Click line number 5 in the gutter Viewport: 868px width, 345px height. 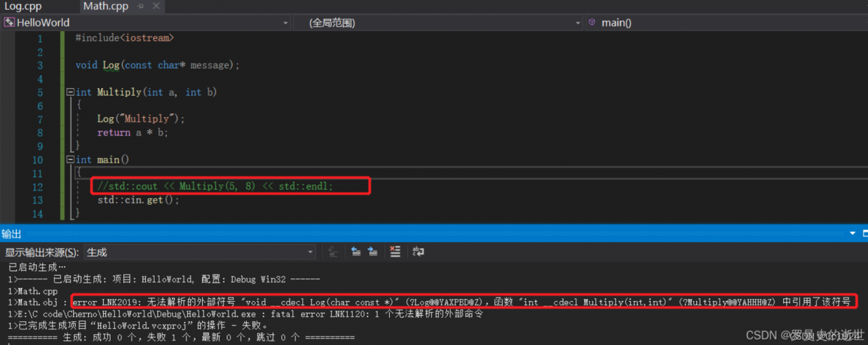[39, 92]
